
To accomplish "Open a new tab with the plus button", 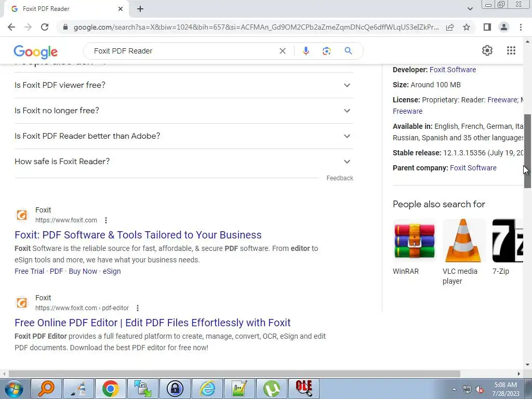I will click(x=140, y=9).
